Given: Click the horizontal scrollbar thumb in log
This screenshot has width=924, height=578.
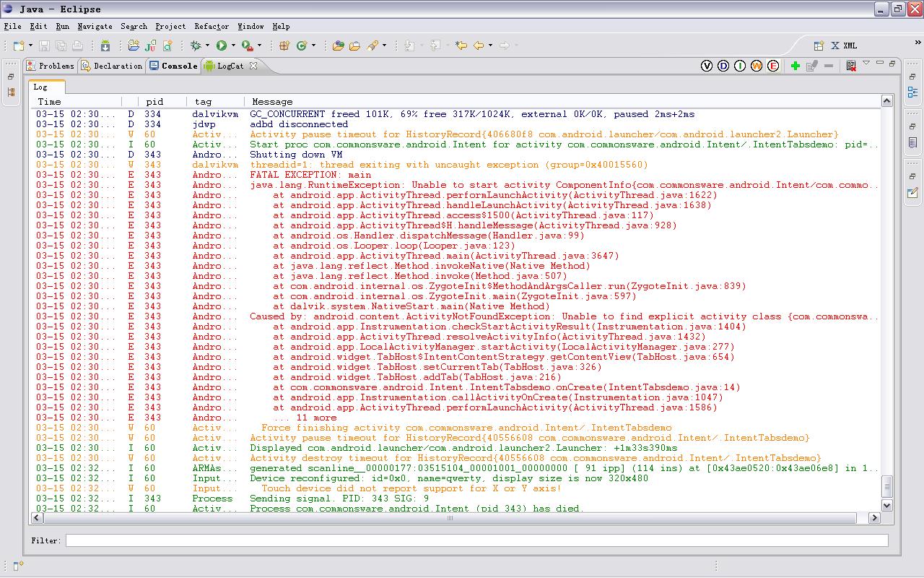Looking at the screenshot, I should point(450,518).
